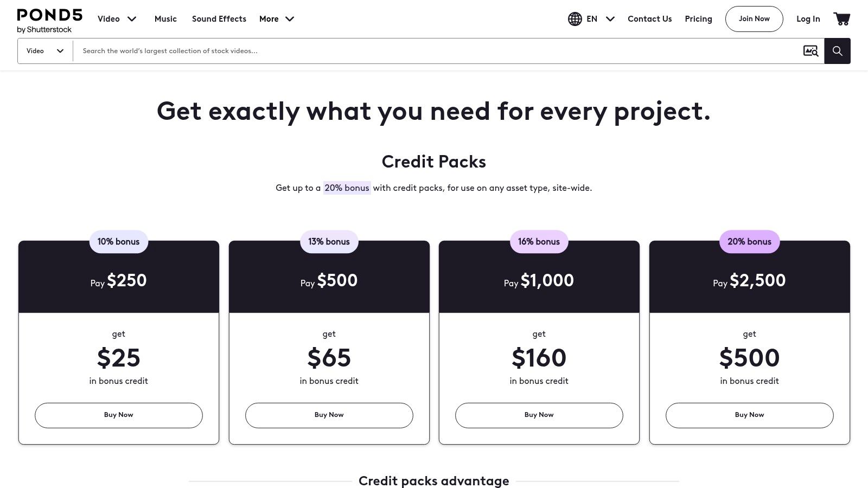Open the EN language selector chevron
The image size is (868, 488).
610,19
